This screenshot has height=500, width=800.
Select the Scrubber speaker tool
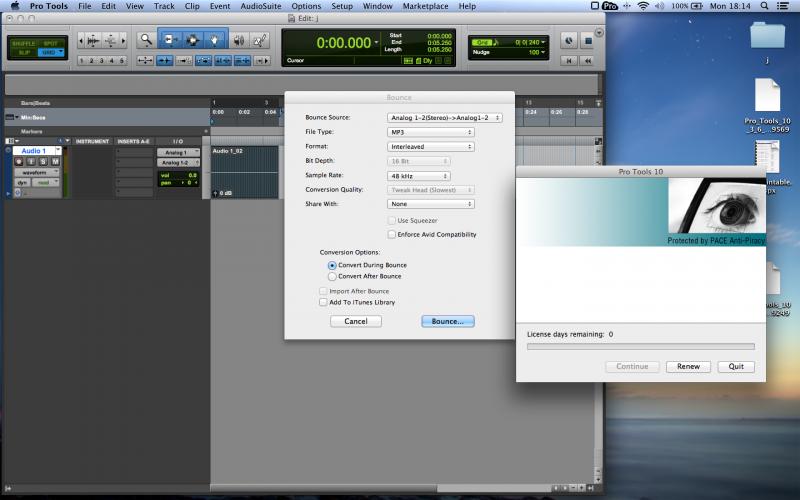tap(239, 40)
